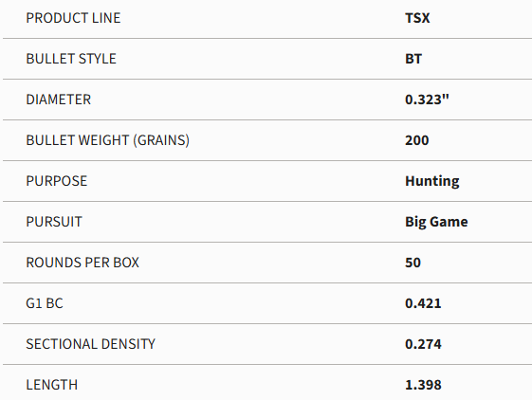
Task: Select the 0.421 G1 BC value
Action: point(423,303)
